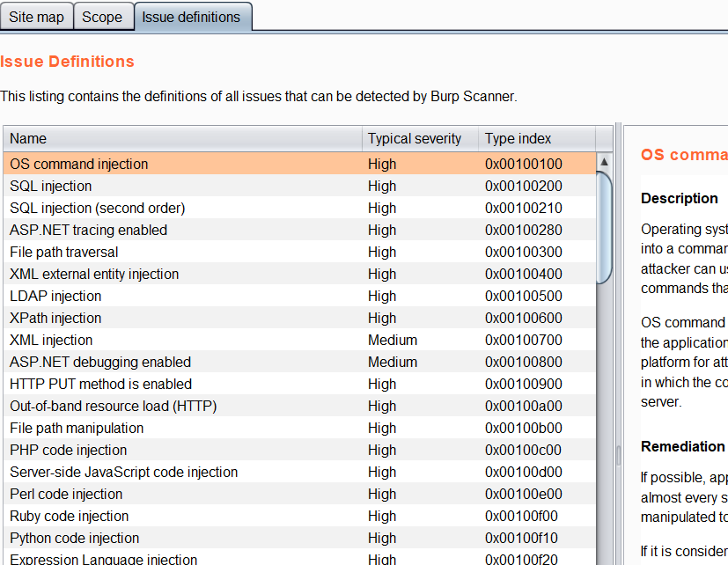Click type index 0x00100210
The height and width of the screenshot is (565, 728).
(x=523, y=208)
